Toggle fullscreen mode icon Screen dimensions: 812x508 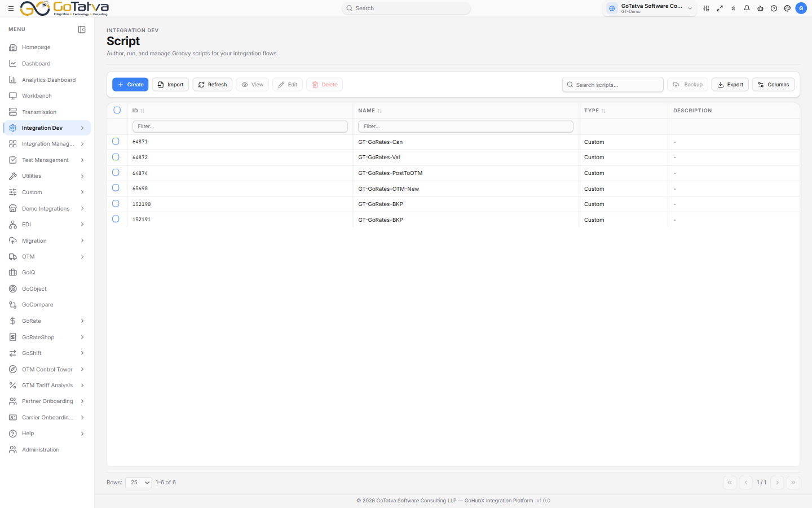[x=720, y=8]
